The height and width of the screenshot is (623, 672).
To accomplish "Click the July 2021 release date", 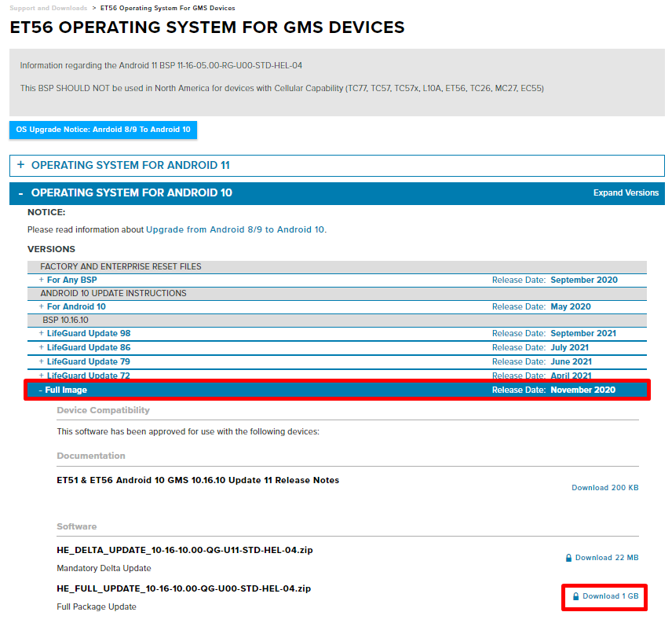I will (570, 348).
